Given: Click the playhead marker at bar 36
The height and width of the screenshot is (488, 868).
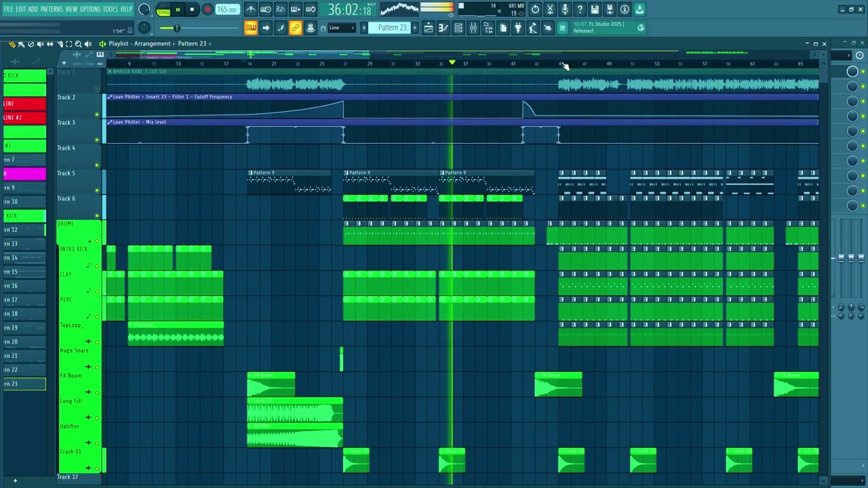Looking at the screenshot, I should click(452, 62).
